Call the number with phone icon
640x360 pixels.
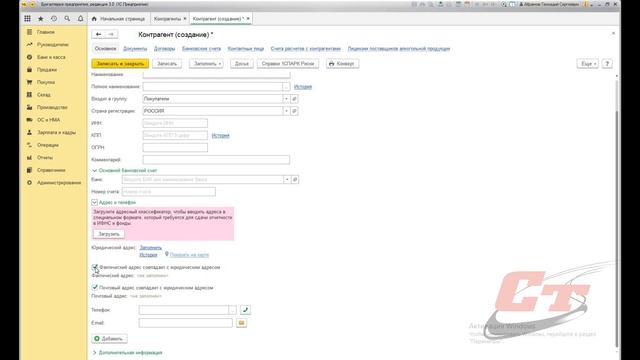[245, 310]
